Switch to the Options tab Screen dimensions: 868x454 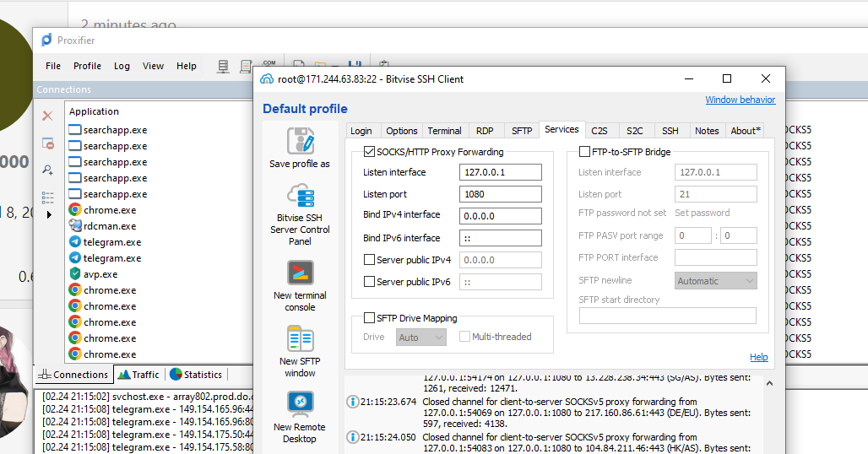tap(402, 131)
